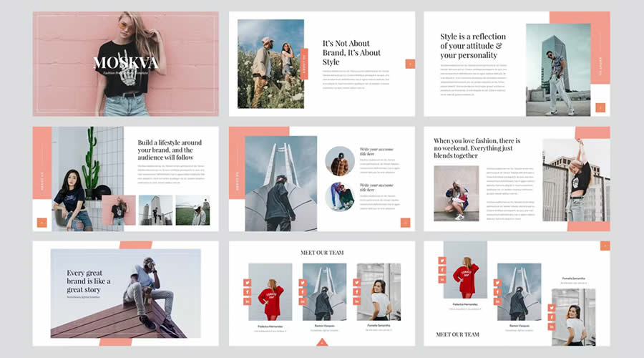
Task: Select the large monument photo with the man's back
Action: pos(281,183)
